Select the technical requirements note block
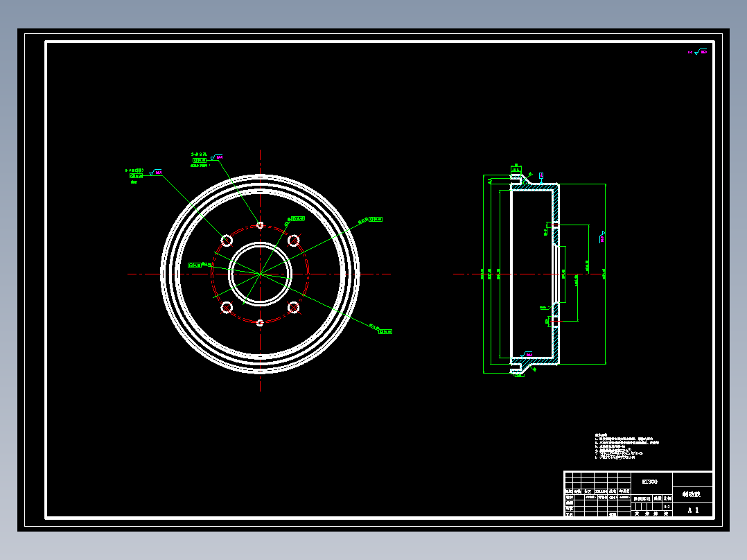 626,446
